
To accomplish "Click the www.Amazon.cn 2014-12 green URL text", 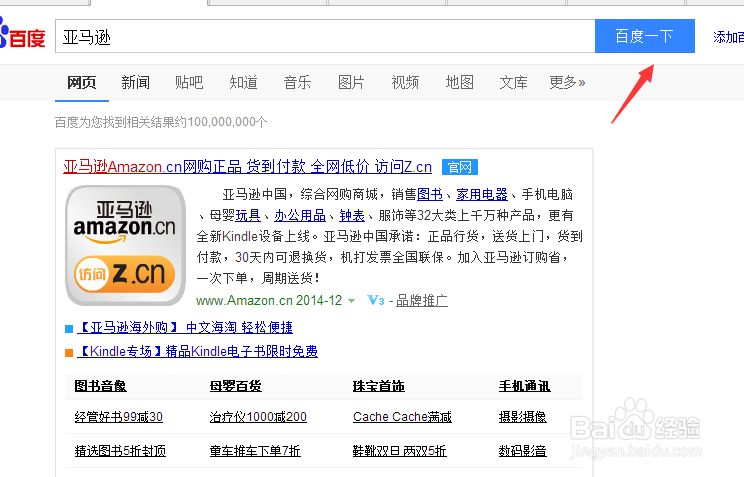I will (269, 301).
